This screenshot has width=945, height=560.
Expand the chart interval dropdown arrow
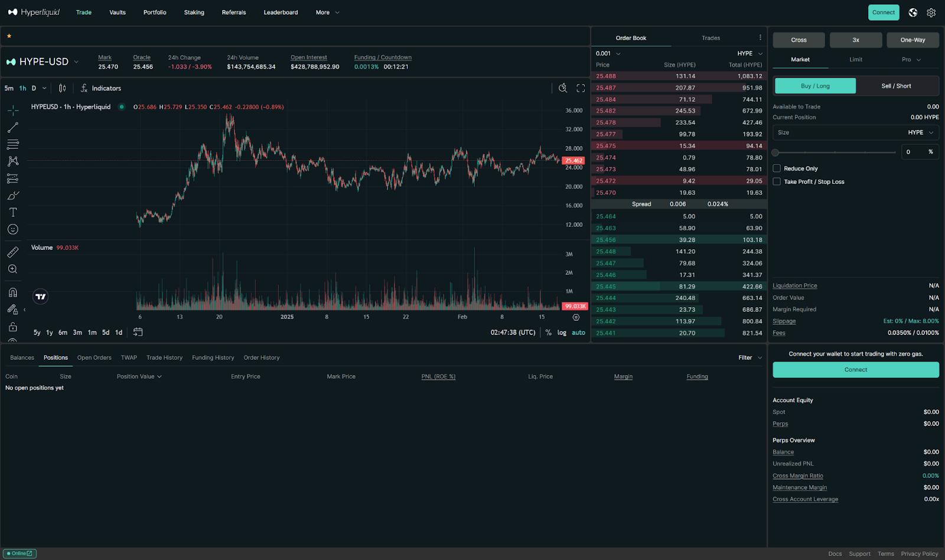(x=44, y=88)
